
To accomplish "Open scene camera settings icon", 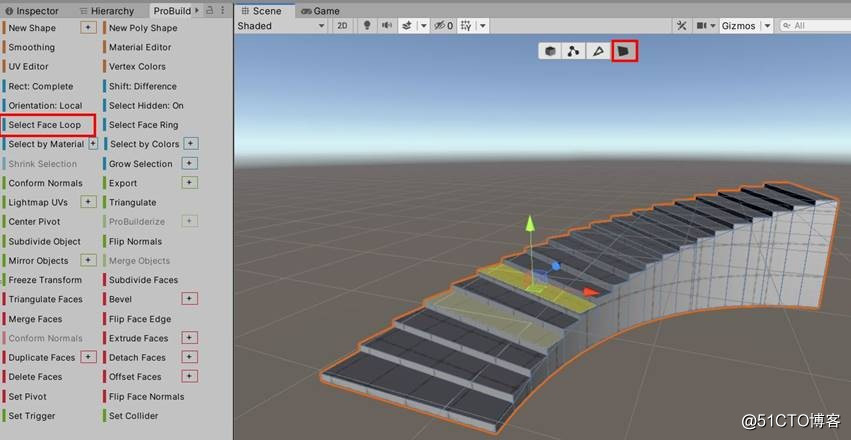I will pyautogui.click(x=702, y=25).
